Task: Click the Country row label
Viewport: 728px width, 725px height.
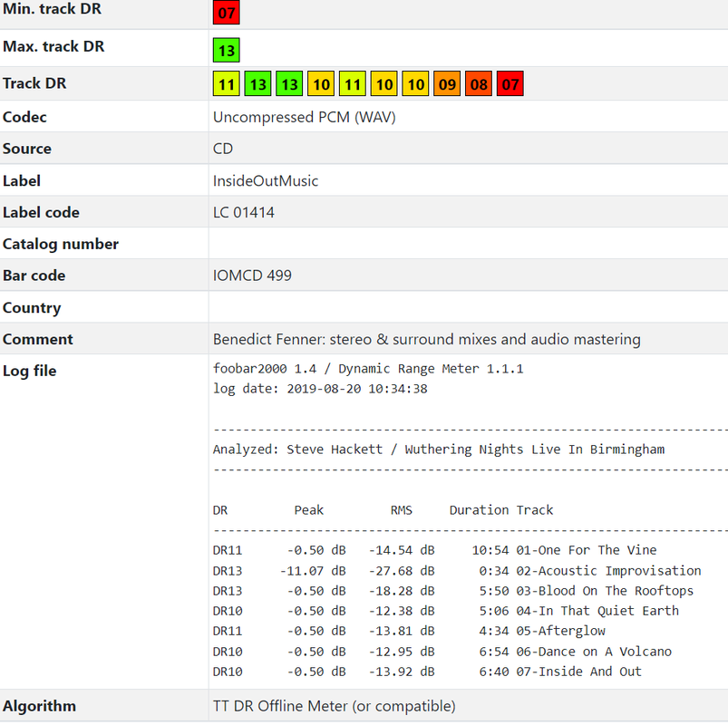Action: [x=32, y=308]
